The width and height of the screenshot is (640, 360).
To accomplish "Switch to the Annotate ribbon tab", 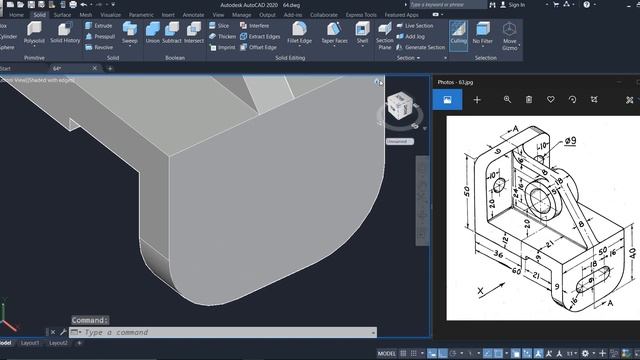I will coord(193,15).
